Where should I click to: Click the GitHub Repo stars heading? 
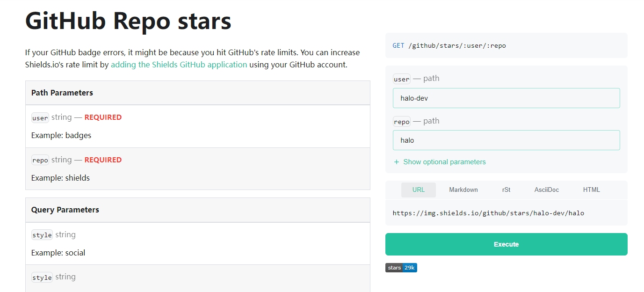click(x=128, y=21)
